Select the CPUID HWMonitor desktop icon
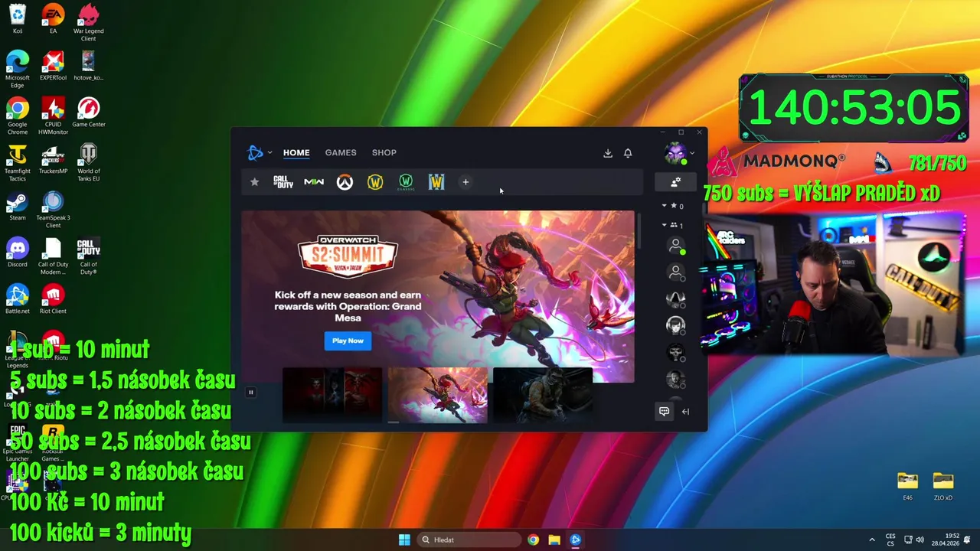Screen dimensions: 980x551 coord(53,117)
